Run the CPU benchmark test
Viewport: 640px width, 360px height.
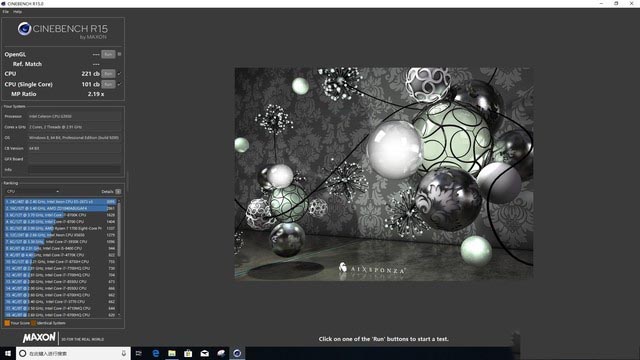click(108, 73)
